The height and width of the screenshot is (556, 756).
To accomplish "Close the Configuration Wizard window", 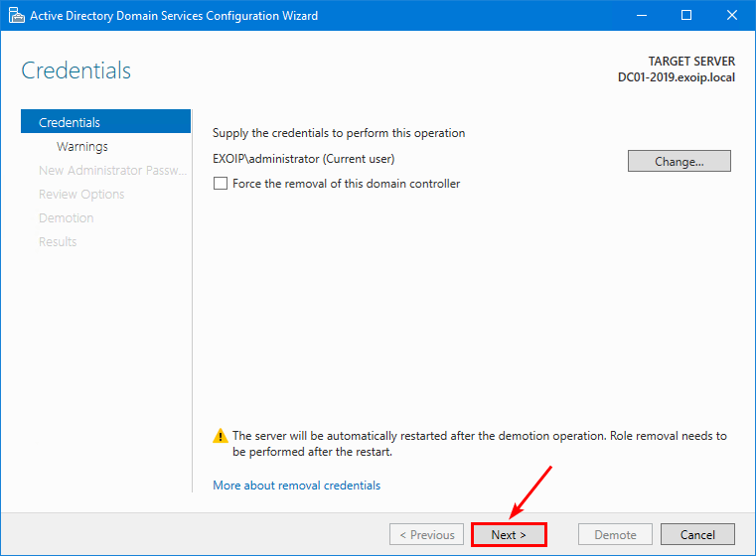I will 732,16.
